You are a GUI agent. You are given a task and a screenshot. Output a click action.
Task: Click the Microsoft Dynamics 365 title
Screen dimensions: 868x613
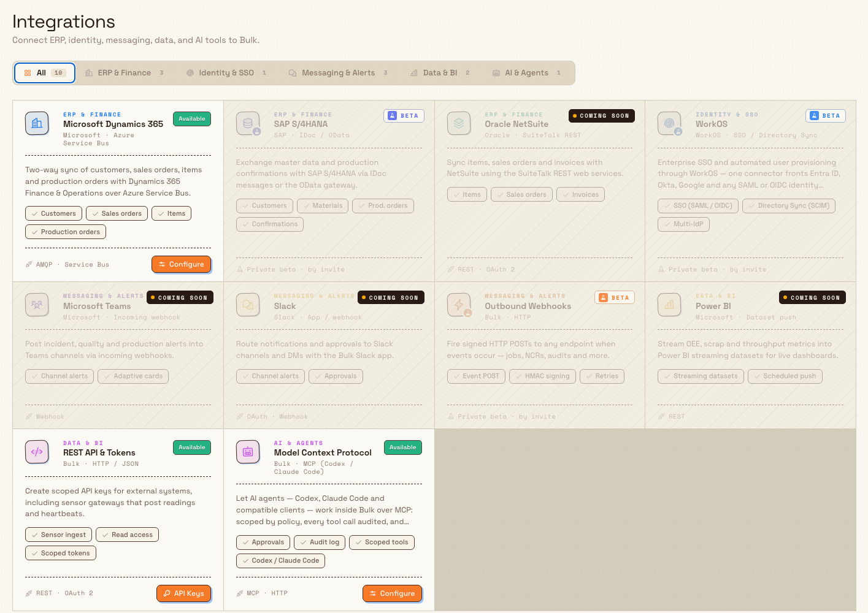113,124
